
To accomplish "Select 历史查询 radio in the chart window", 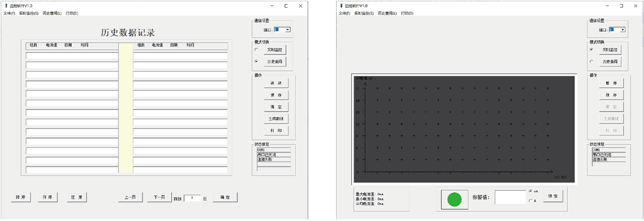I will pyautogui.click(x=591, y=61).
